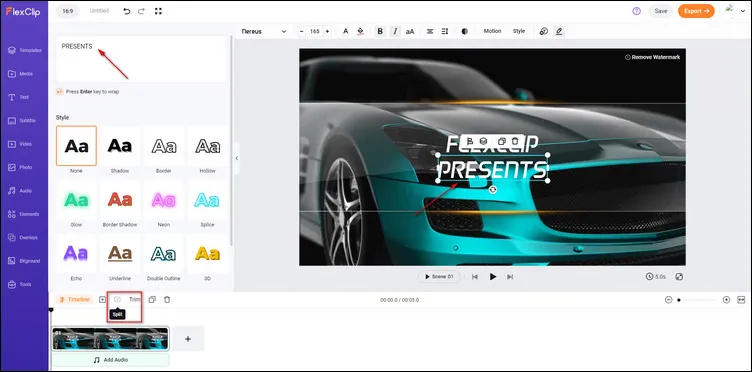Image resolution: width=752 pixels, height=372 pixels.
Task: Open the Elements sidebar panel
Action: [24, 214]
